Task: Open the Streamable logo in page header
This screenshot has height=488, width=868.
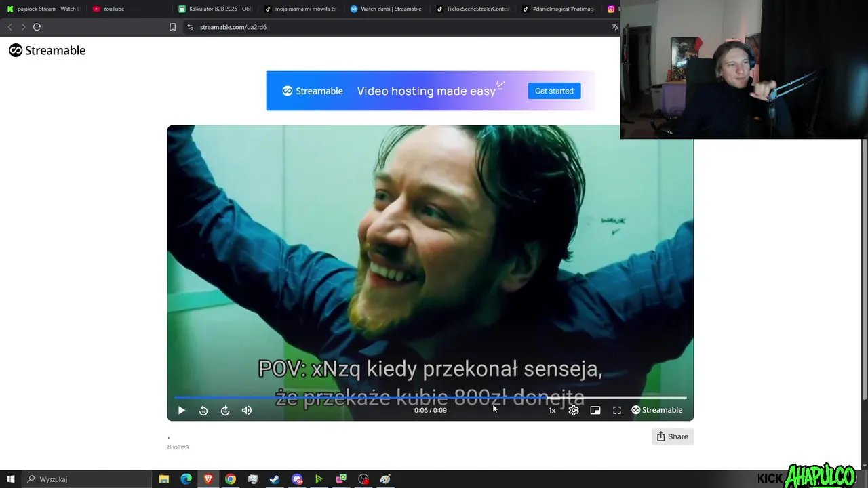Action: pyautogui.click(x=47, y=50)
